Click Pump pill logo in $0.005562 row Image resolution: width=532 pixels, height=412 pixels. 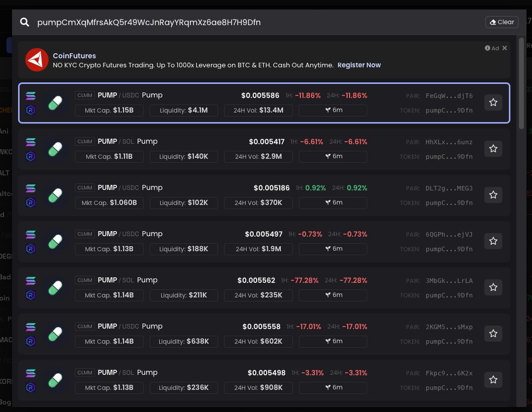tap(55, 287)
